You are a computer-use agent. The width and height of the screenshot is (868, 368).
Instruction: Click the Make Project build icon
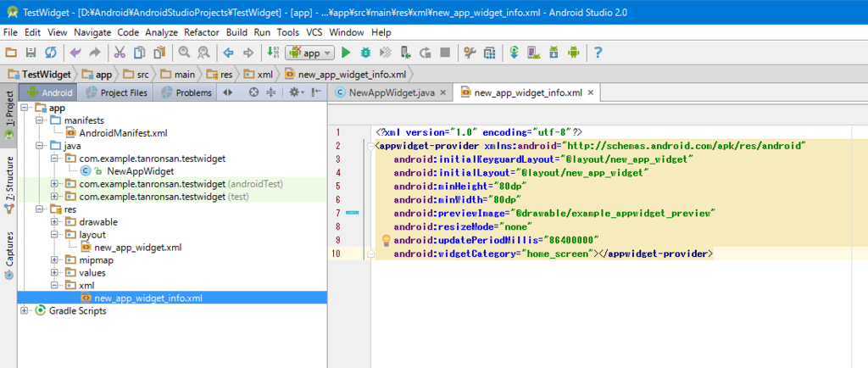(272, 53)
